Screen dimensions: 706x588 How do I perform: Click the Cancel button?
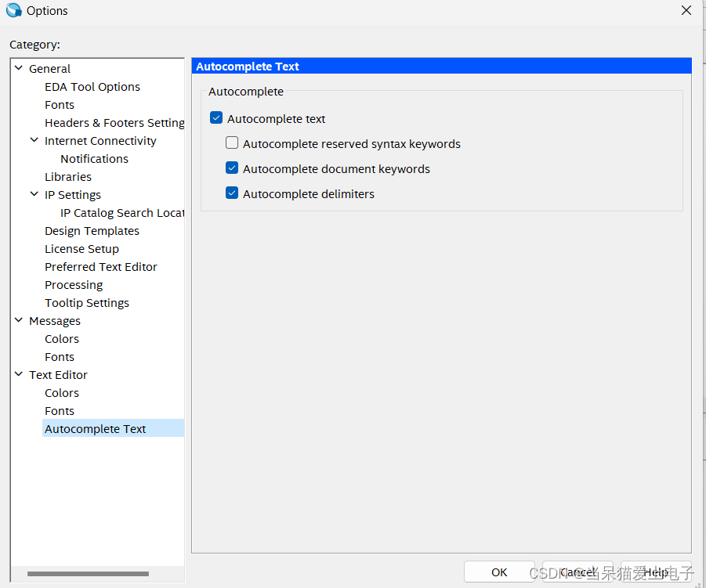tap(577, 572)
